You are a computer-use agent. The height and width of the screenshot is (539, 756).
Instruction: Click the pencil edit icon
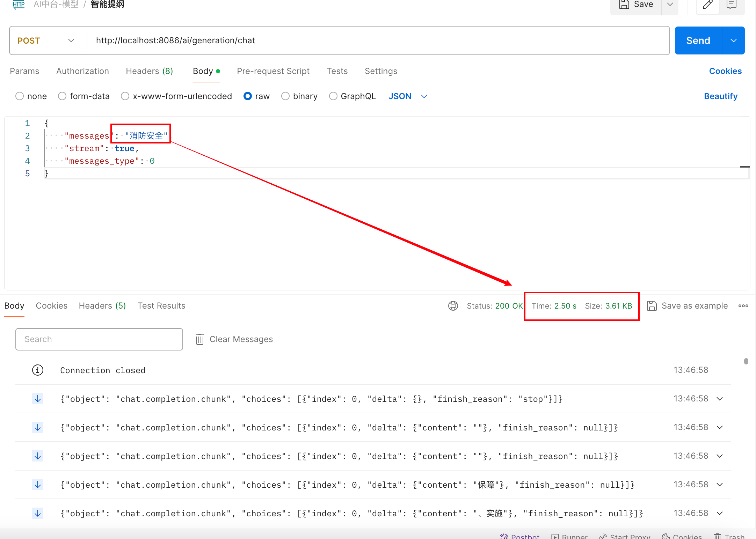[707, 5]
